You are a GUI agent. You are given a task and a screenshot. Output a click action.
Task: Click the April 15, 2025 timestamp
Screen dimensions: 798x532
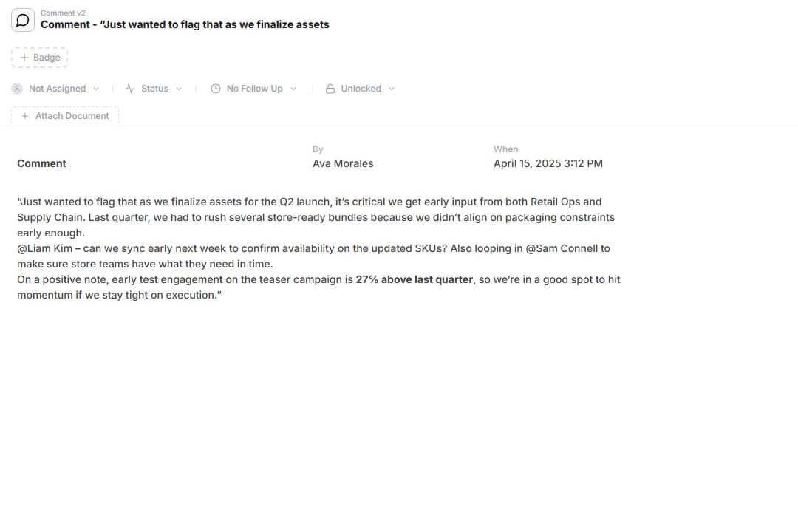[548, 163]
